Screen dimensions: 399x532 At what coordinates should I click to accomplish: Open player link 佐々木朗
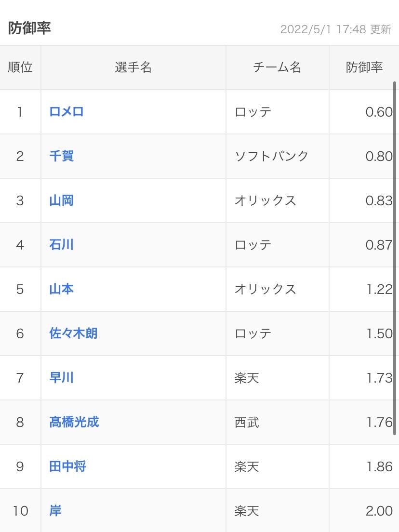click(x=73, y=333)
